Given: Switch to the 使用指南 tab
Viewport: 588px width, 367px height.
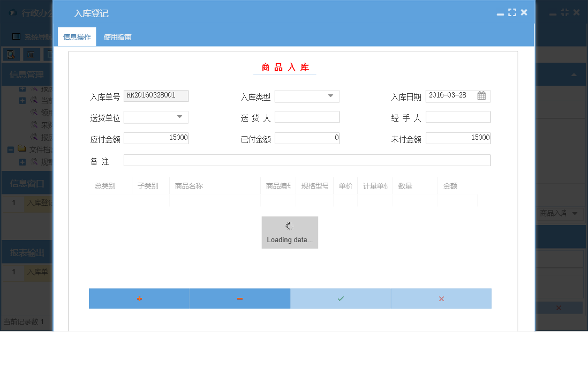Looking at the screenshot, I should (x=117, y=38).
